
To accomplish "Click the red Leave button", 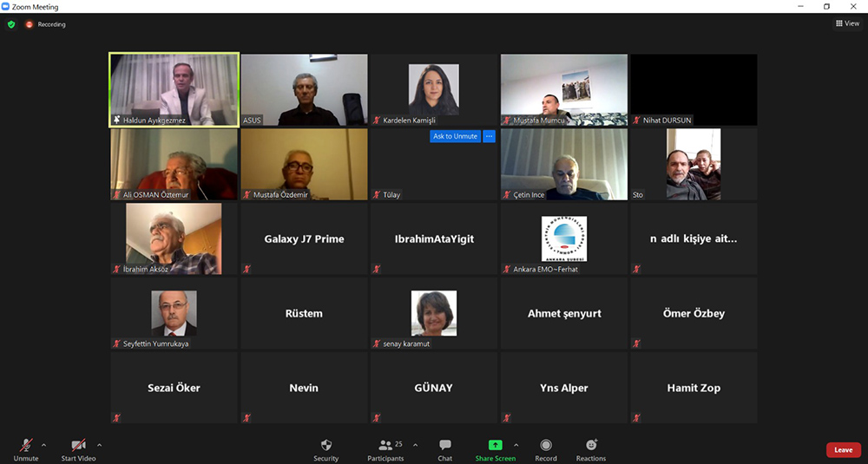I will coord(843,450).
